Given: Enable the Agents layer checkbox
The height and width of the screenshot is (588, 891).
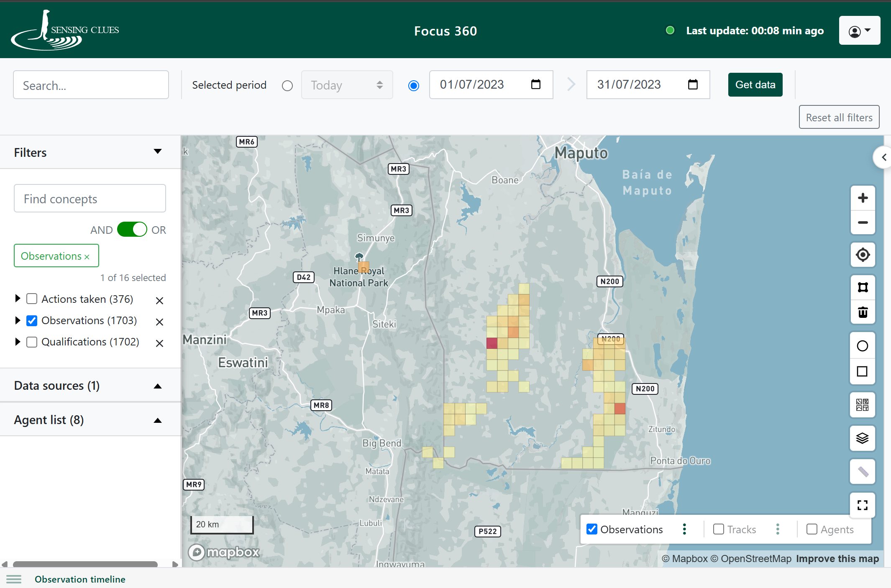Looking at the screenshot, I should 812,529.
